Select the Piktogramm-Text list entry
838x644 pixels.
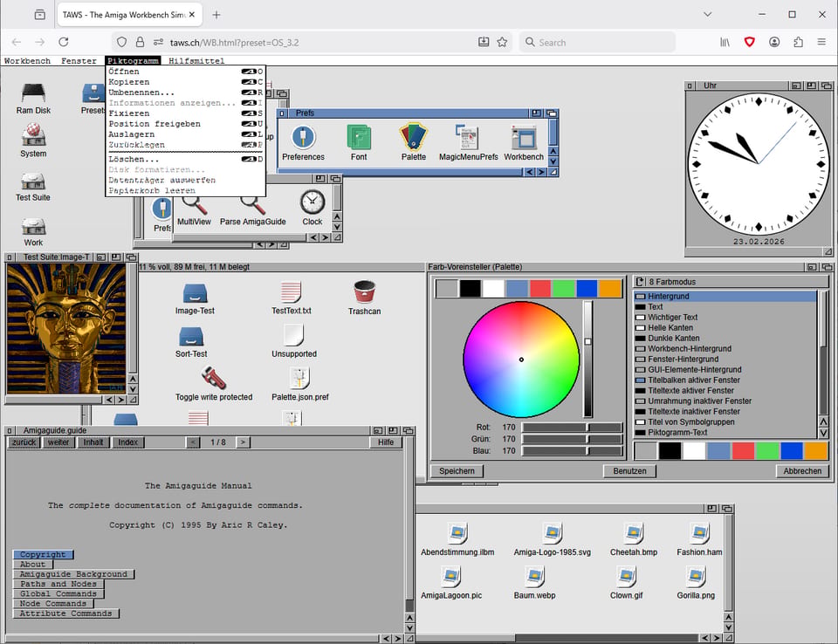(x=725, y=432)
